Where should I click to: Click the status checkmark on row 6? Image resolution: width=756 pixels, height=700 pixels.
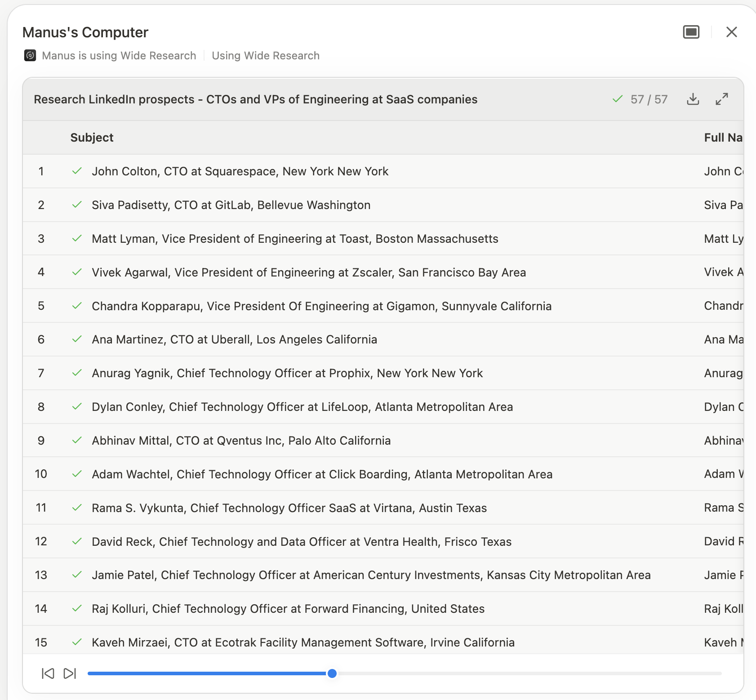(x=77, y=339)
